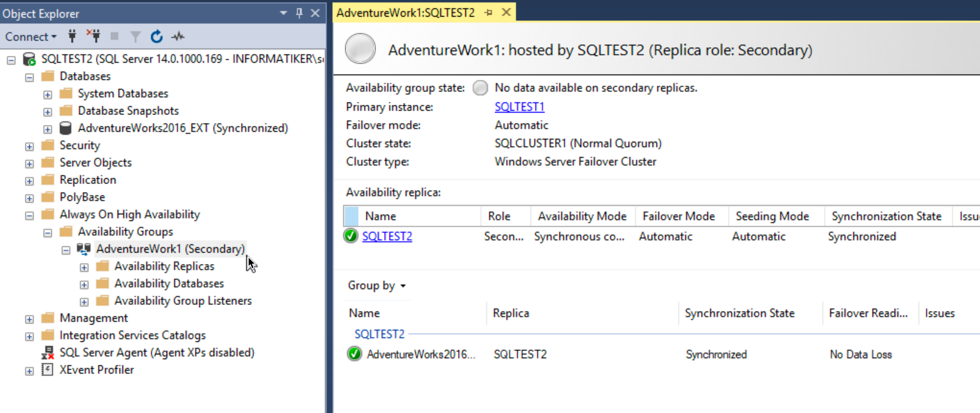Click the Server Objects folder icon
This screenshot has height=413, width=980.
point(47,162)
